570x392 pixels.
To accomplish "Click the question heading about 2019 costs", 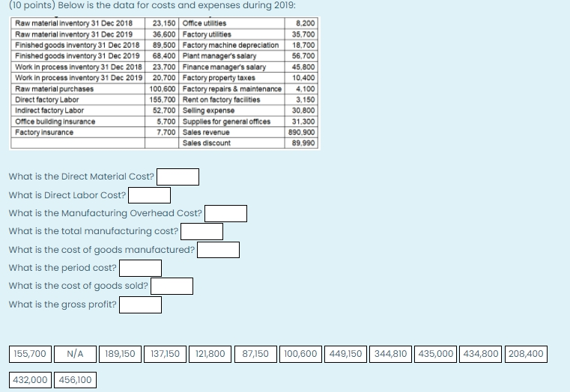I will point(152,5).
